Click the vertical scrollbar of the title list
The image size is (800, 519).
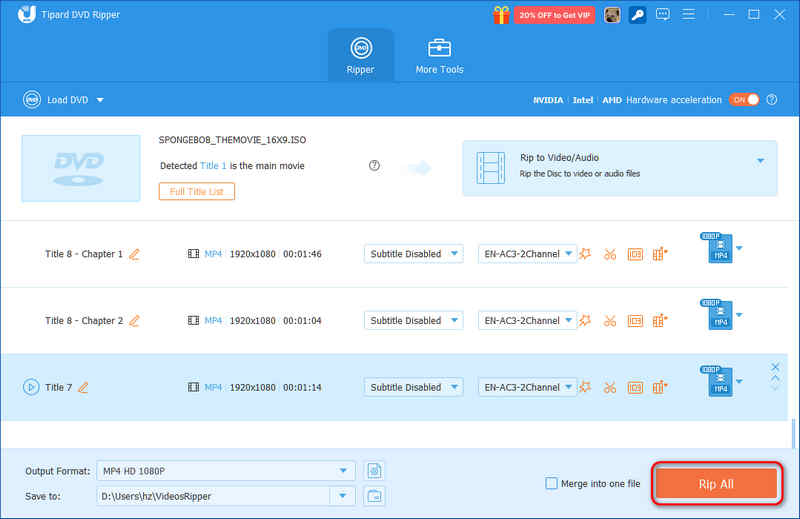click(x=793, y=433)
